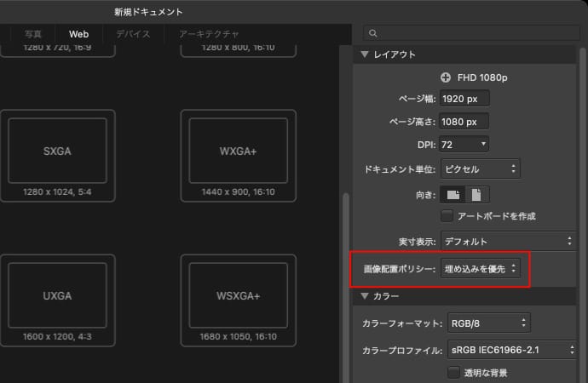Select the landscape orientation icon

(x=453, y=195)
